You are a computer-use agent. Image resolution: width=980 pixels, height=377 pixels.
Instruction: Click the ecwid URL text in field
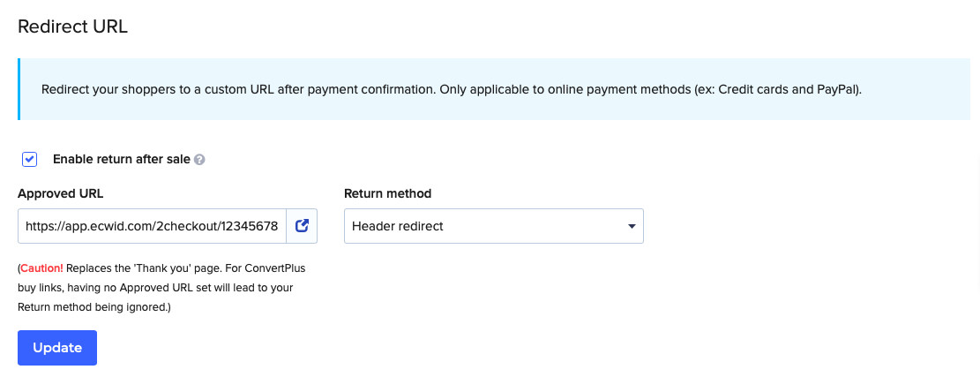(152, 226)
